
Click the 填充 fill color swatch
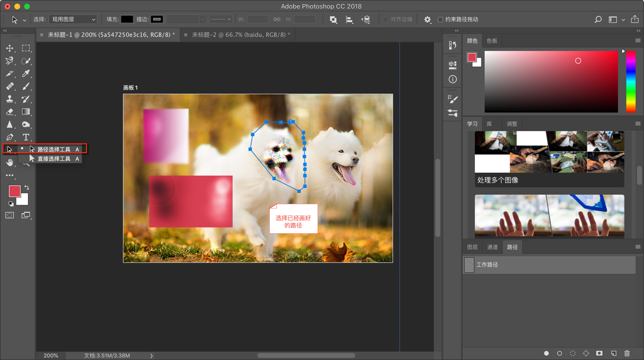[127, 20]
